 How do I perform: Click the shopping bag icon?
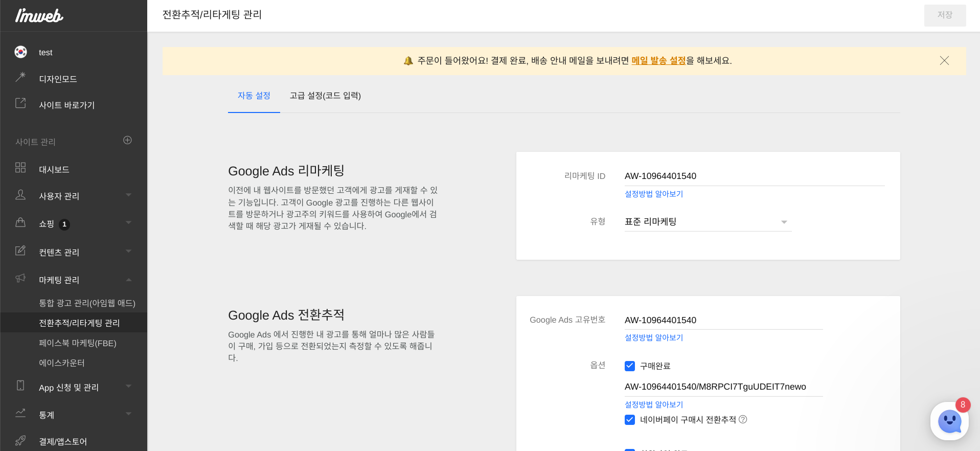coord(20,222)
